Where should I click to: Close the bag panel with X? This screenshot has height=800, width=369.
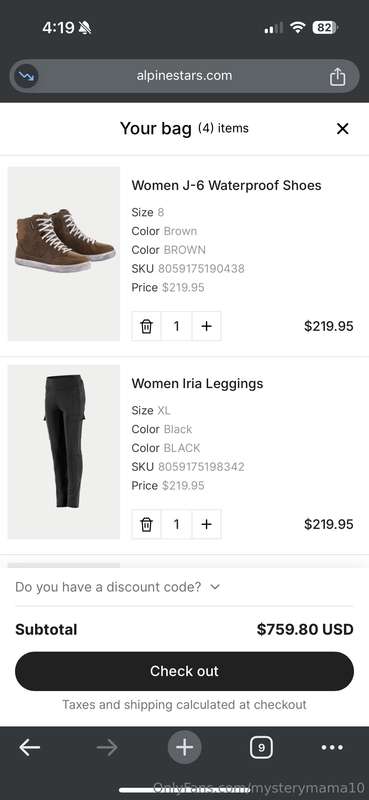pos(342,129)
